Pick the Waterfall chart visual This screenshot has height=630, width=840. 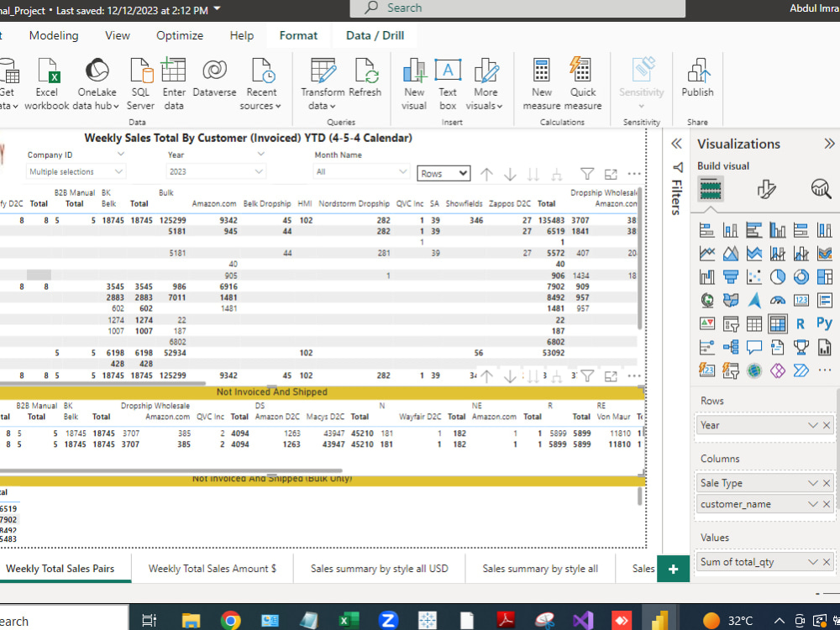(707, 276)
